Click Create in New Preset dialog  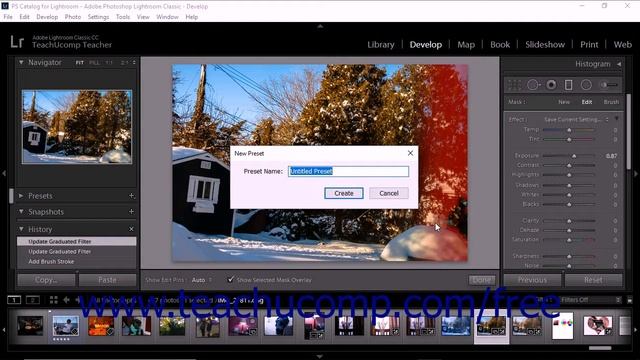[x=344, y=193]
